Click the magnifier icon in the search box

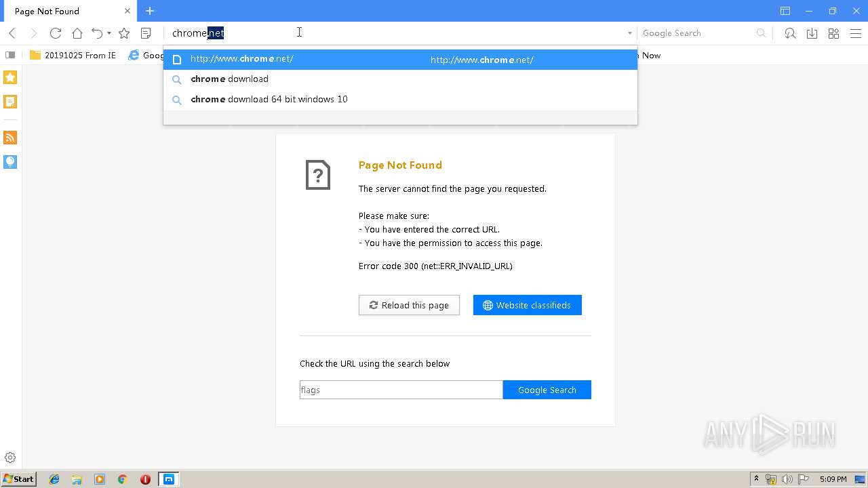pos(761,33)
